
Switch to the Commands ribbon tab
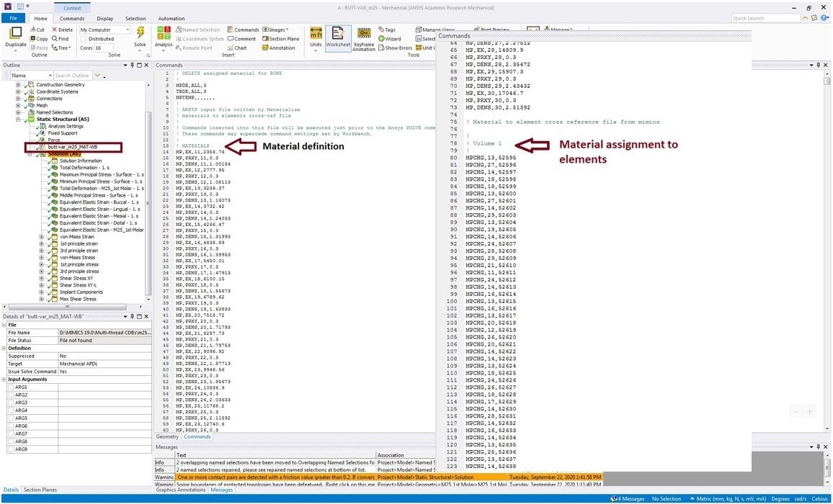coord(72,19)
